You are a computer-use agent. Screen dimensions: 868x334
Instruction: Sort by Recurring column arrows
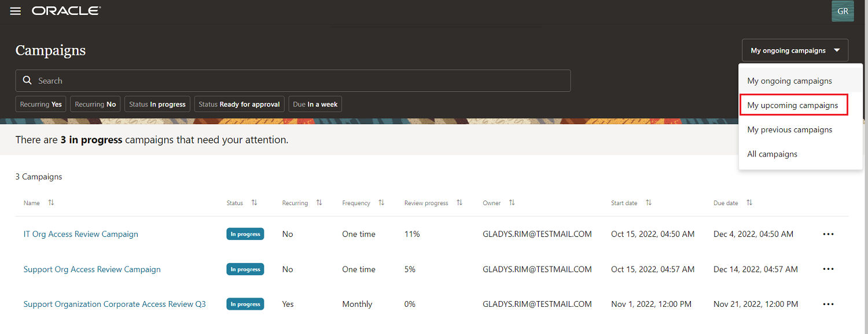click(319, 203)
